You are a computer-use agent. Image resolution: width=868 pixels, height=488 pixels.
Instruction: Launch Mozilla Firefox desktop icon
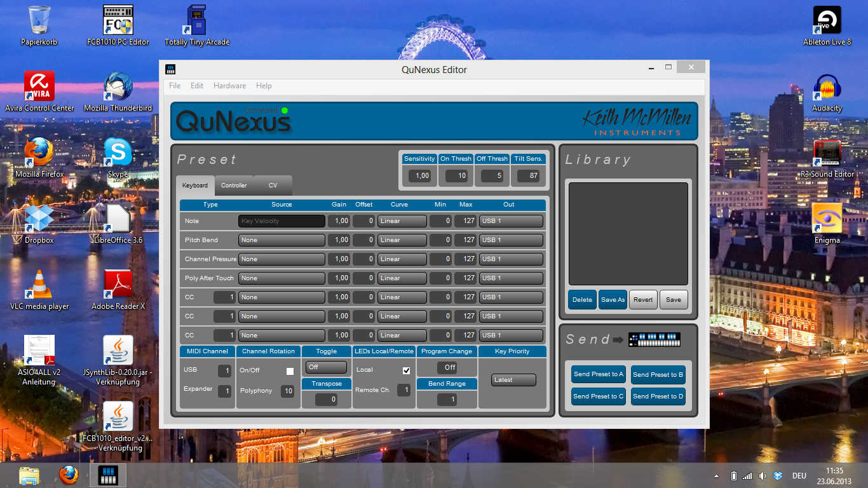click(x=39, y=158)
